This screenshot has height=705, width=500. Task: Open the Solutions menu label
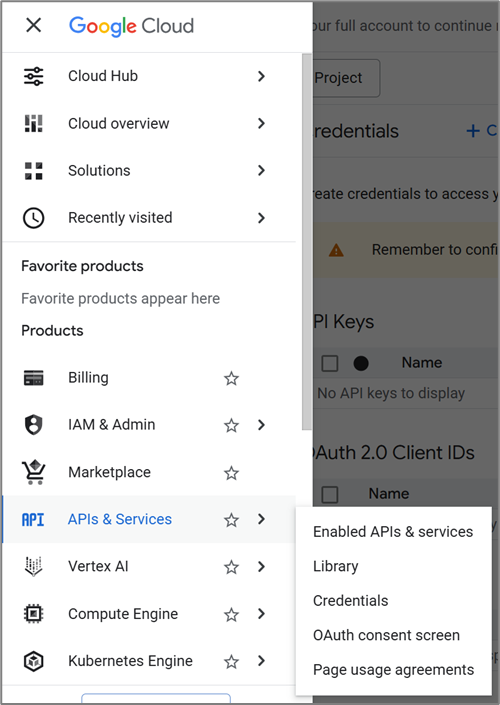[99, 171]
